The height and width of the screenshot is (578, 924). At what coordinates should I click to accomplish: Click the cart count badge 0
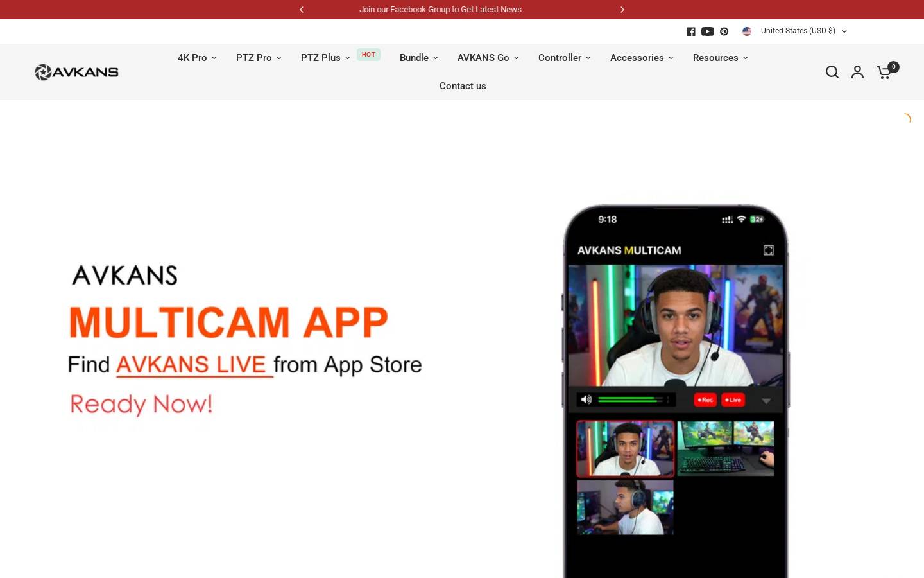pos(893,67)
